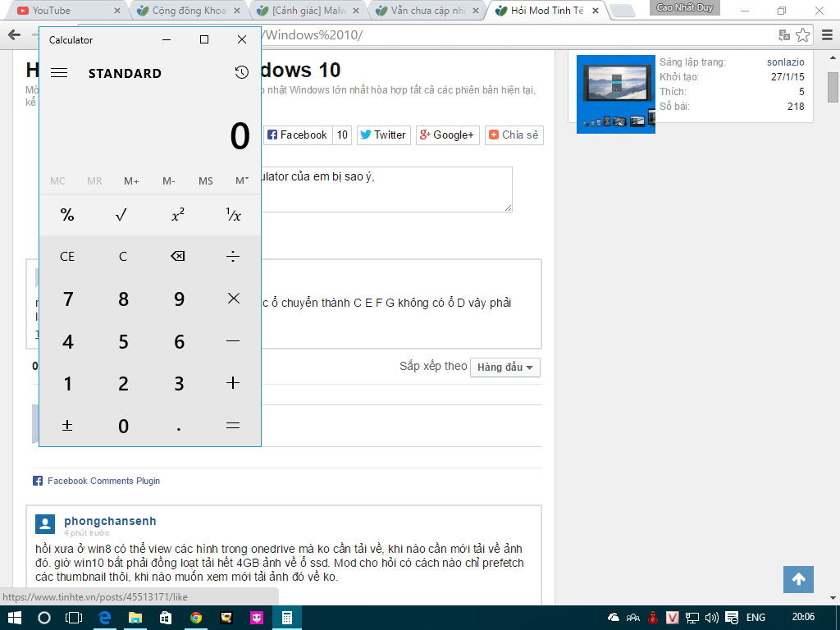The width and height of the screenshot is (840, 630).
Task: Open Microsoft Edge from the taskbar
Action: (105, 618)
